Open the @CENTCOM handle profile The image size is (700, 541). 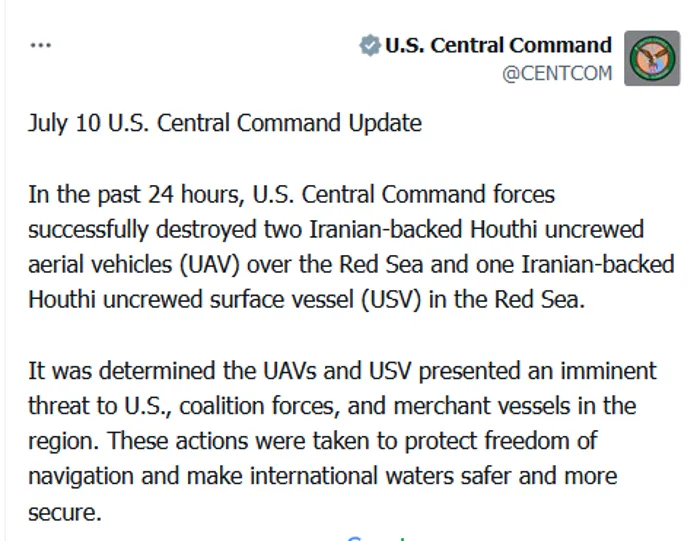(557, 73)
